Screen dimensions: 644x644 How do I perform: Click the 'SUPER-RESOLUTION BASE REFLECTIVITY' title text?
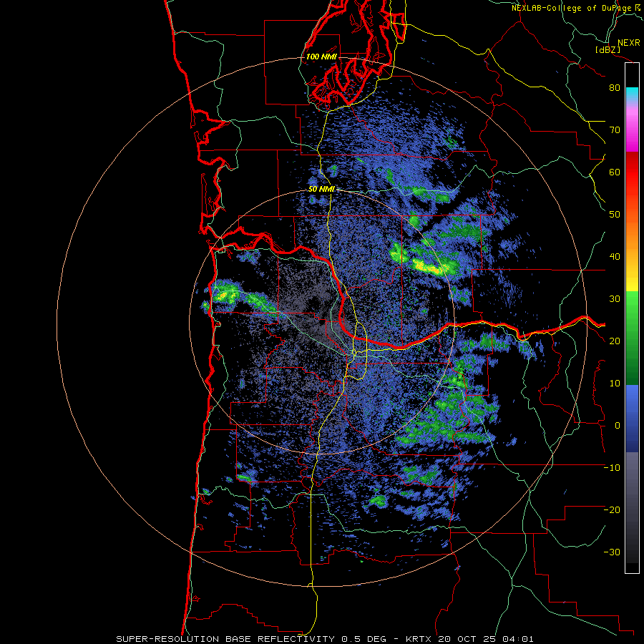[225, 639]
